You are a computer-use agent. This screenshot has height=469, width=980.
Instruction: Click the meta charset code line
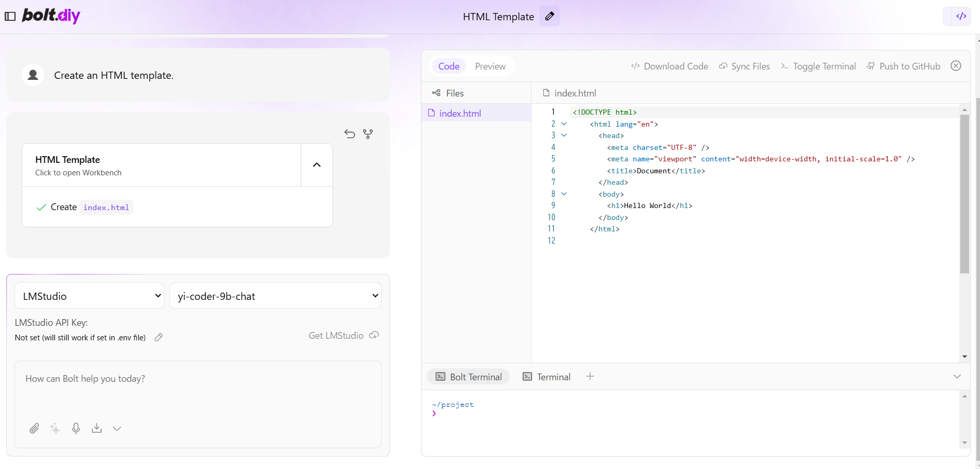point(658,147)
